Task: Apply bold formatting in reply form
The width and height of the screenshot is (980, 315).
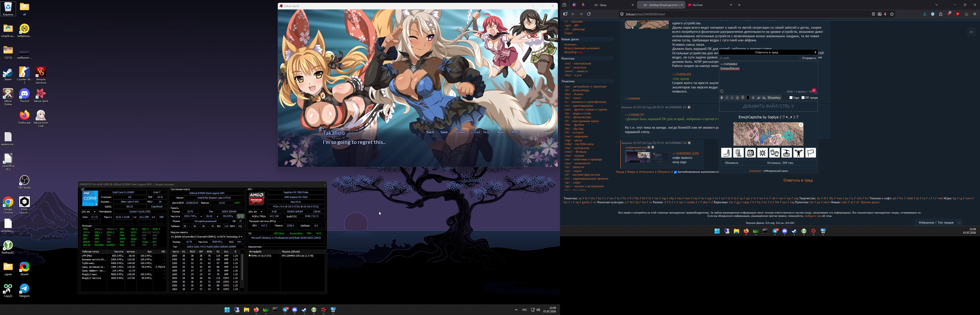Action: [x=722, y=98]
